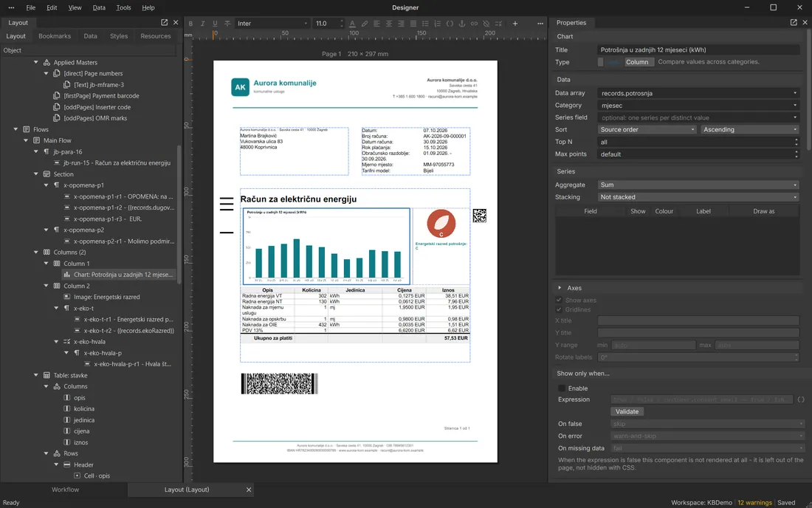Insert a variable placeholder (braces icon)
Viewport: 812px width, 508px height.
(450, 24)
